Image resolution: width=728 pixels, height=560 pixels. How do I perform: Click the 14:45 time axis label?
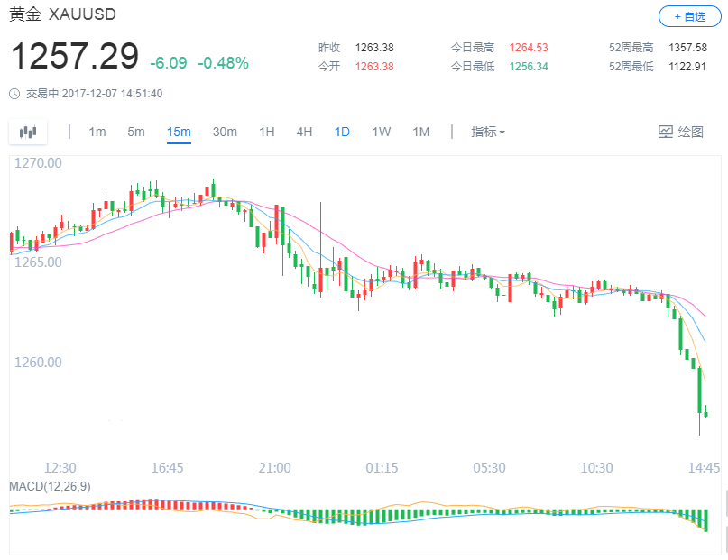coord(702,468)
